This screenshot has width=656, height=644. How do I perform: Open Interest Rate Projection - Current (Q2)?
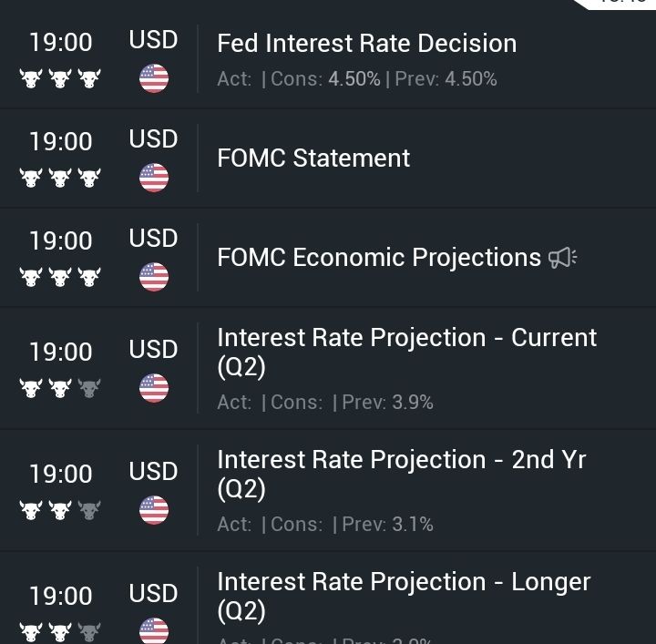(328, 368)
